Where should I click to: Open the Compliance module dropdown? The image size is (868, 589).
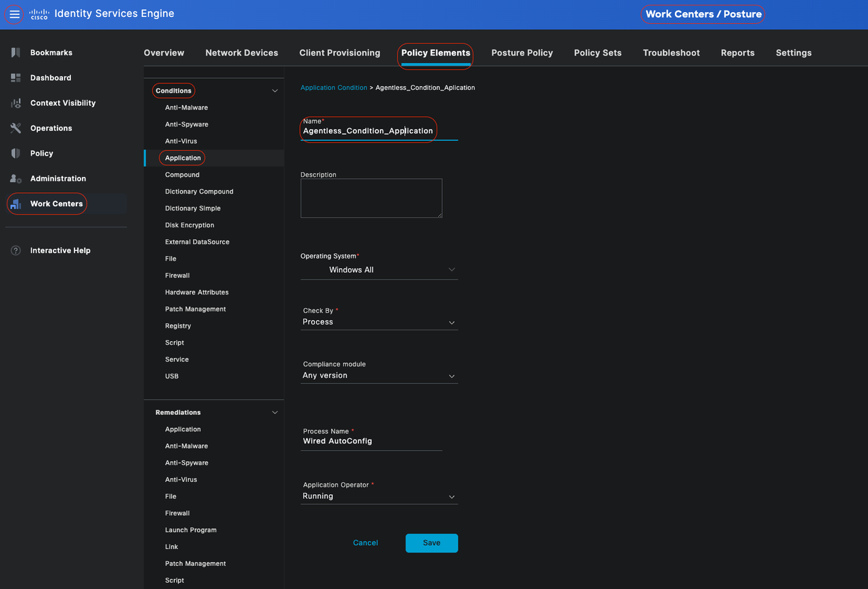tap(379, 376)
